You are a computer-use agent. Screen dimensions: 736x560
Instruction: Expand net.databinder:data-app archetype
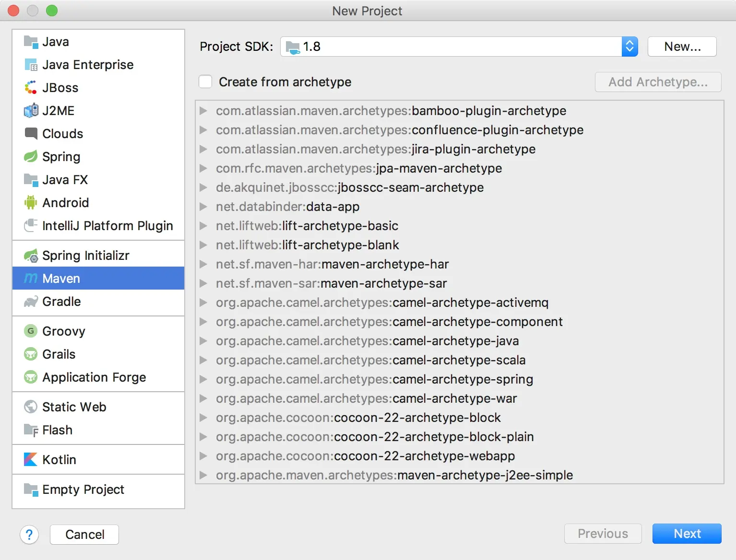coord(203,207)
